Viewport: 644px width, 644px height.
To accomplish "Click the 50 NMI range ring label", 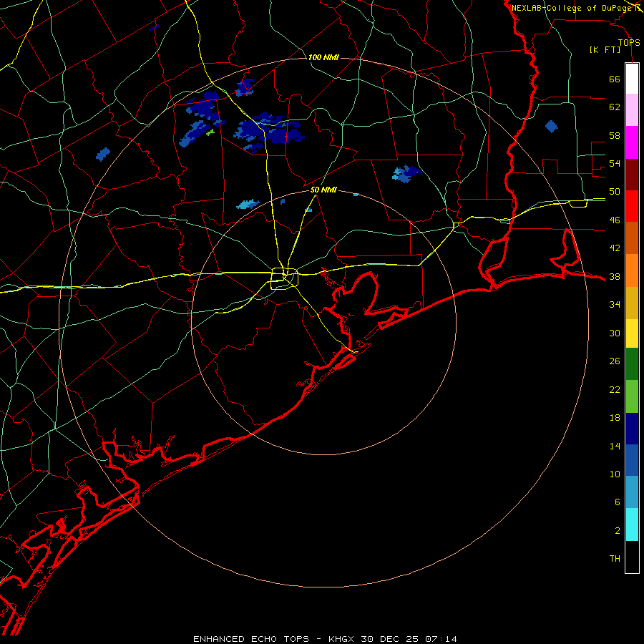I will 323,190.
